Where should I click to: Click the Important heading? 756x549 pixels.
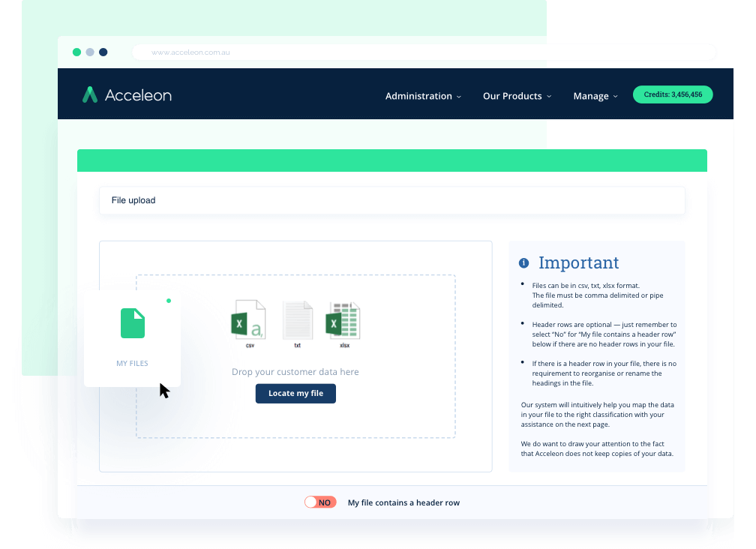pyautogui.click(x=578, y=262)
